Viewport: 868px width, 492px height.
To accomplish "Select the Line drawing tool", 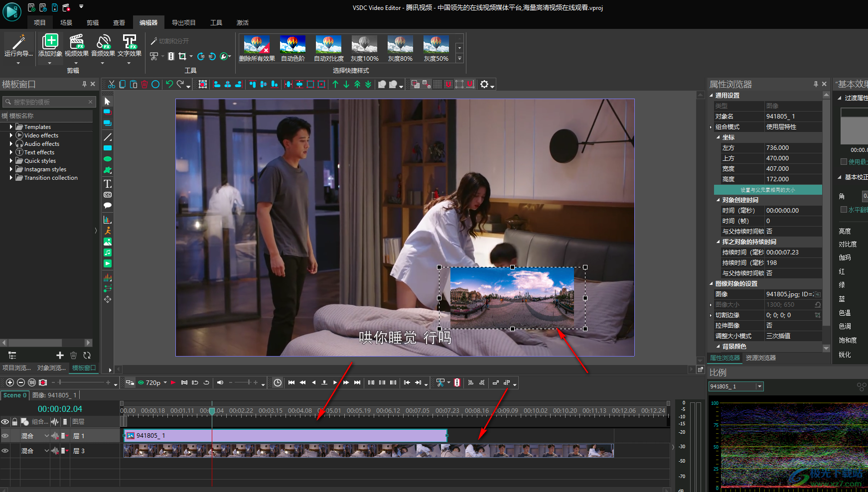I will 108,137.
